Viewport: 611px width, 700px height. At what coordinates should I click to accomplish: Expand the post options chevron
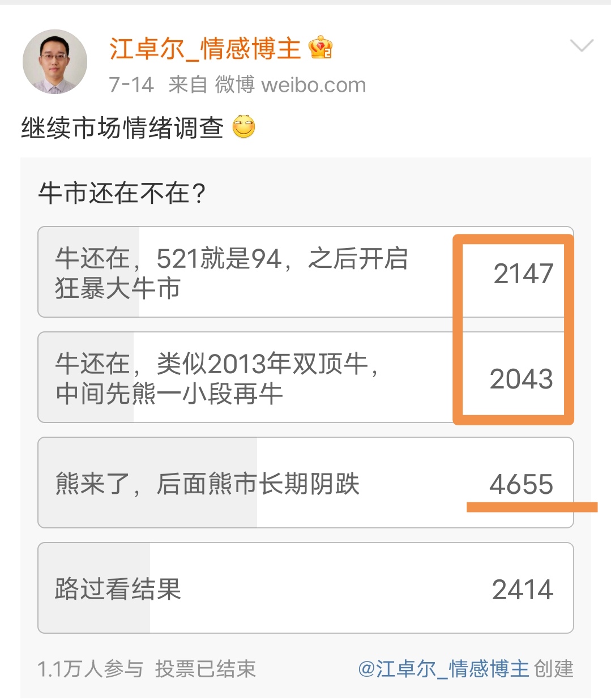(x=582, y=45)
